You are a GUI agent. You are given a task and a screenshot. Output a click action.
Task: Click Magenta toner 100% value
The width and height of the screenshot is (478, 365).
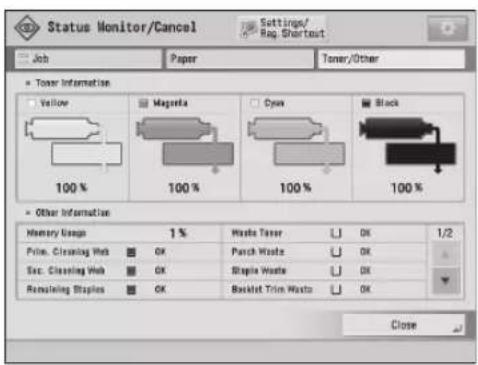pos(184,188)
